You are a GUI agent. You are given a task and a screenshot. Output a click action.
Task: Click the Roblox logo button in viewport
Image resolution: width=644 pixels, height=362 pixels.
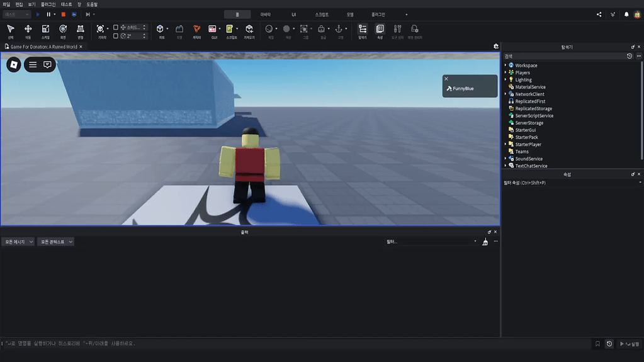14,64
